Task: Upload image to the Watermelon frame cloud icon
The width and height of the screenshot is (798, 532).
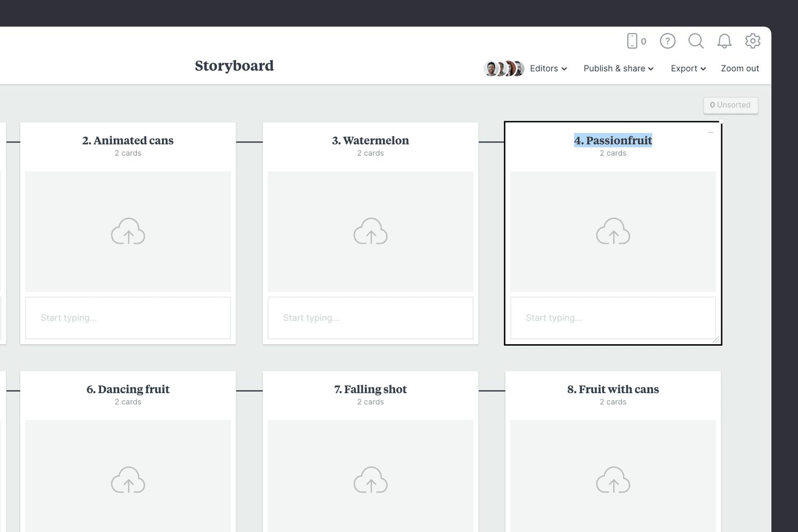Action: 371,232
